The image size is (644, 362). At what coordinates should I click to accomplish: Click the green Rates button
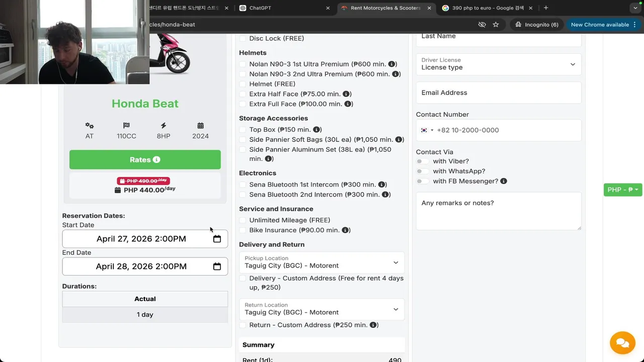(145, 160)
